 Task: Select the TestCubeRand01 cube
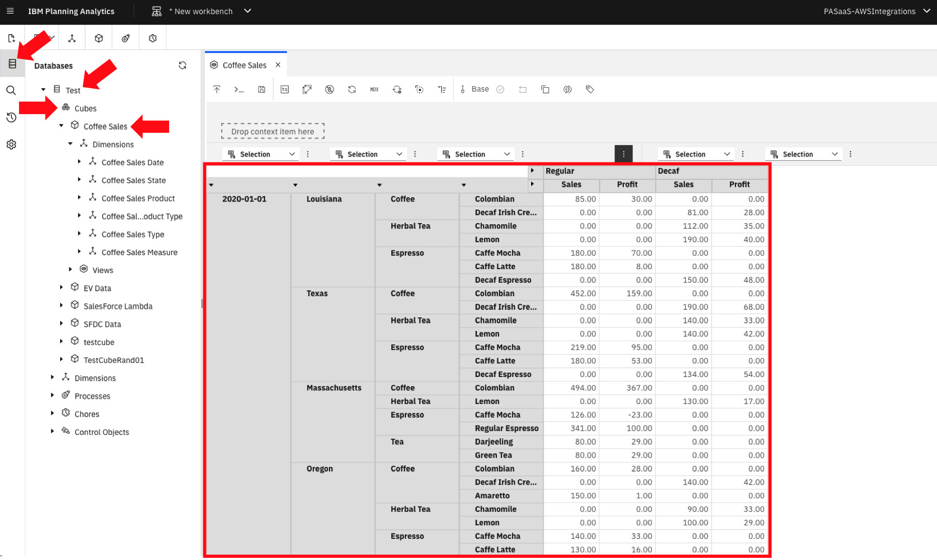click(x=114, y=360)
